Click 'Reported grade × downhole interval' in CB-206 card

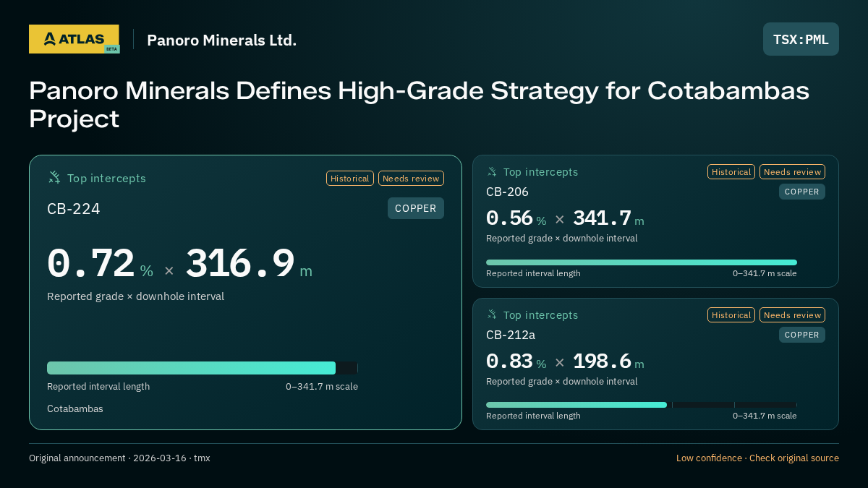point(562,239)
